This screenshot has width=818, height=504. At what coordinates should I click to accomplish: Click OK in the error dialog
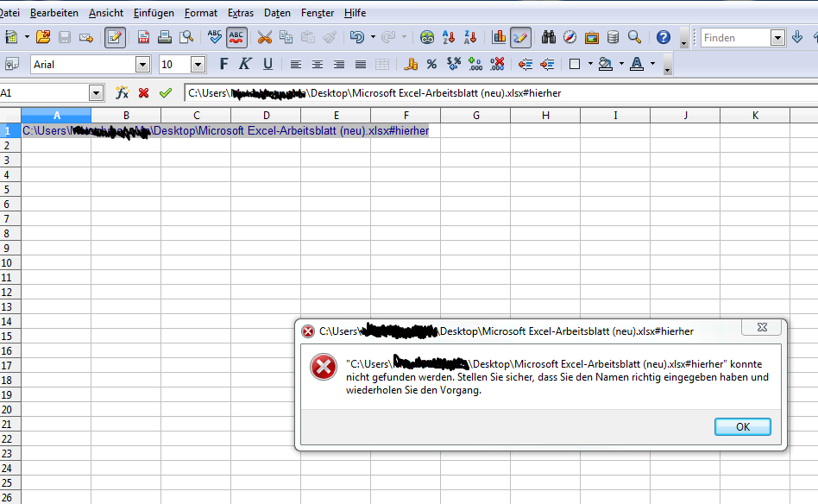[742, 427]
